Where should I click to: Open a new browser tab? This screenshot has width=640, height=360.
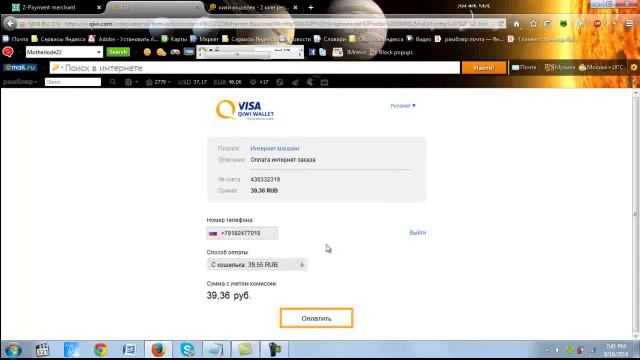point(311,7)
